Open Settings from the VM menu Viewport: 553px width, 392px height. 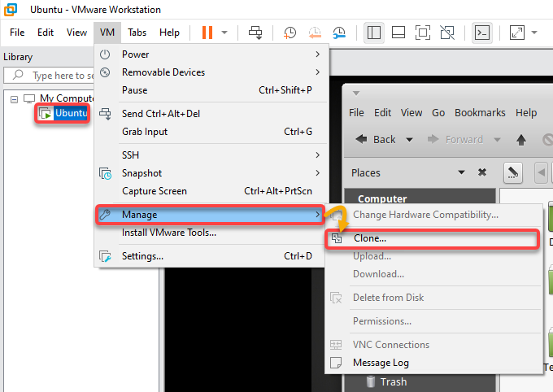point(210,256)
